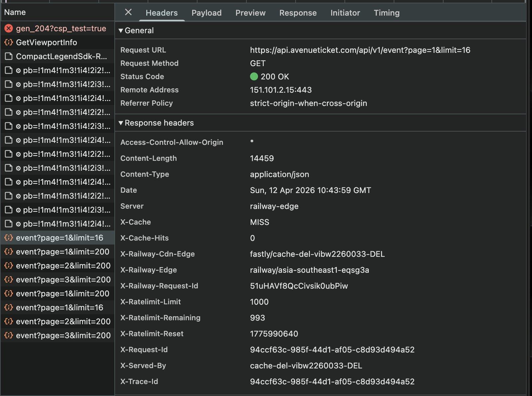Click the X-Railway-Cdn-Edge value fastly/cache-del
532x396 pixels.
pos(318,254)
